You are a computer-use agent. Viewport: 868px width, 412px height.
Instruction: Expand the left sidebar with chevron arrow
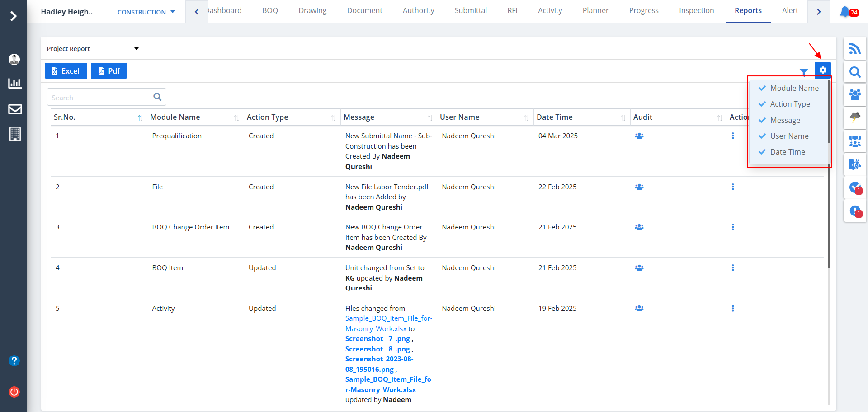14,16
